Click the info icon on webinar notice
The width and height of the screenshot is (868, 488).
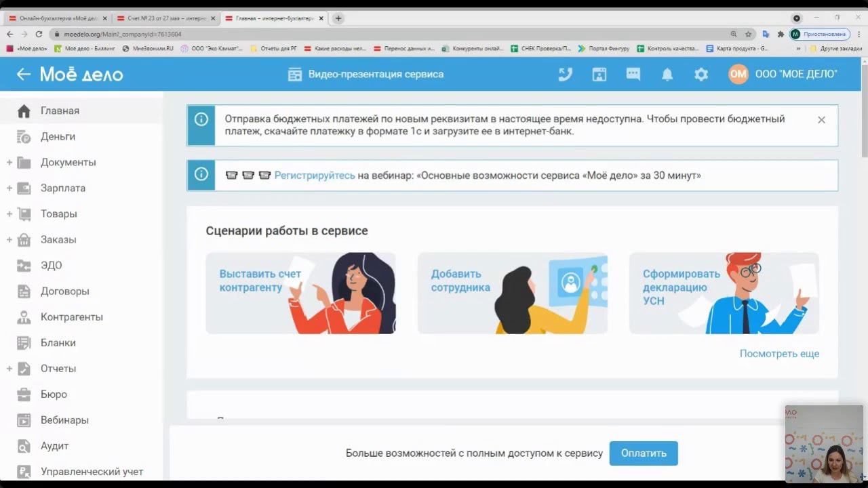[201, 174]
